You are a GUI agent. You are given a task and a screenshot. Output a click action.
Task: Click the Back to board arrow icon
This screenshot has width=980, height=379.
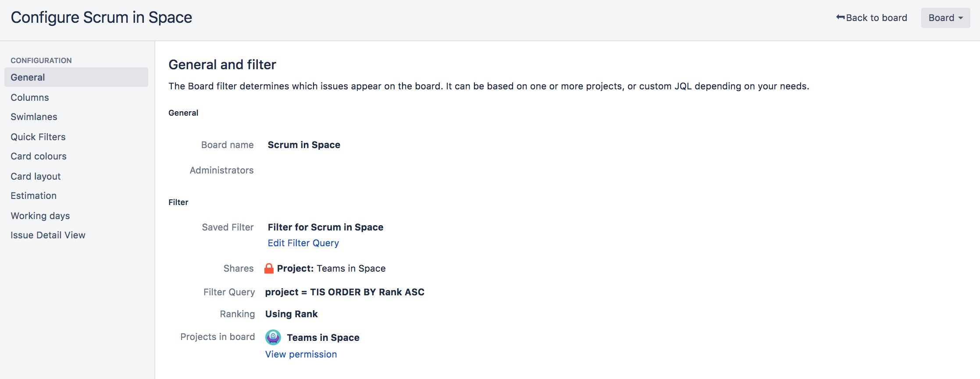[x=840, y=18]
